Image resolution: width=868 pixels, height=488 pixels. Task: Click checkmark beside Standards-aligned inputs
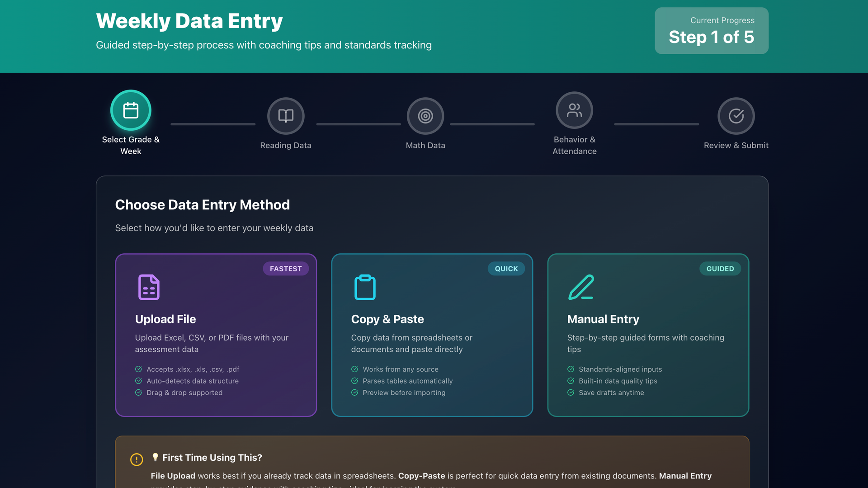[571, 369]
